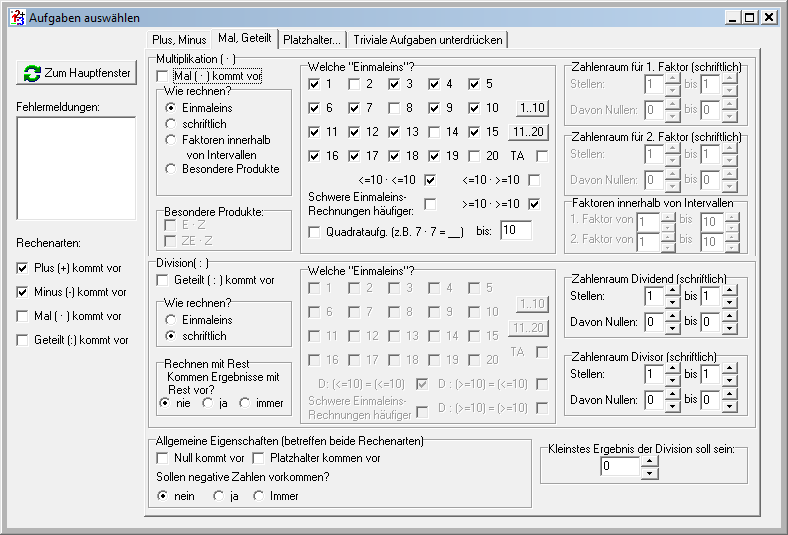This screenshot has width=788, height=535.
Task: Select schriftlich radio under Multiplikation
Action: tap(171, 123)
